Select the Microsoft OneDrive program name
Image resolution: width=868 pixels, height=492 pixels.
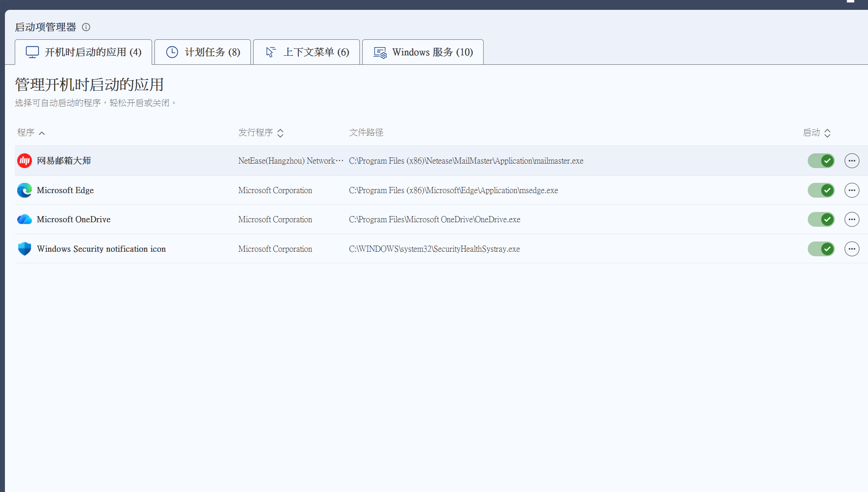(74, 219)
